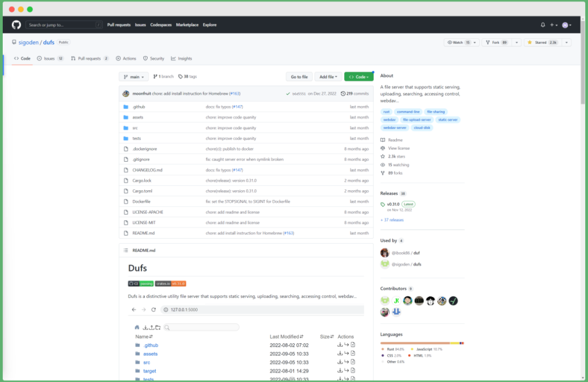
Task: Open the plus create-new menu
Action: 554,25
